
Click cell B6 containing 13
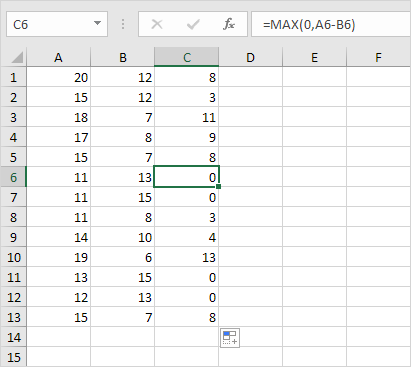pos(122,177)
